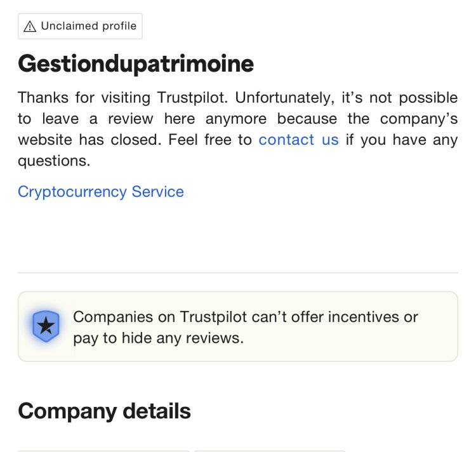Viewport: 476px width, 452px height.
Task: Click the word 'questions.' in the notice
Action: (x=54, y=161)
